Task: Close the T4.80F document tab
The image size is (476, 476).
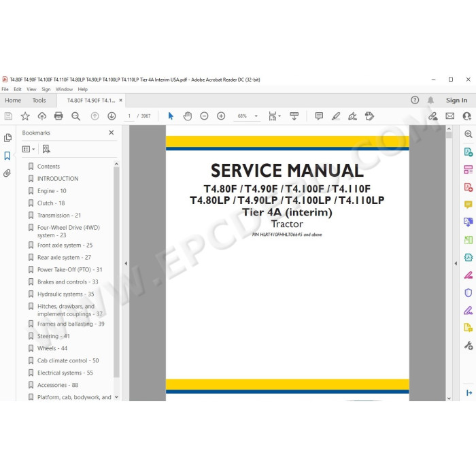Action: coord(120,100)
